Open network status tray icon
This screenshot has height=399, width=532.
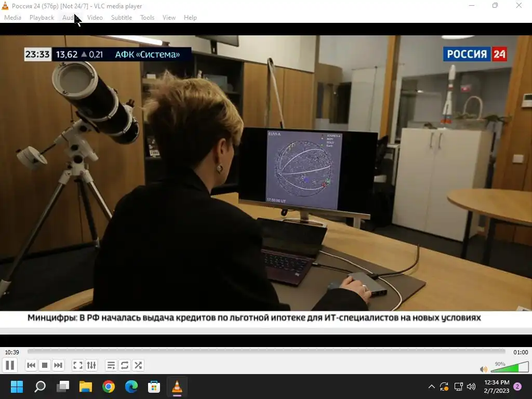(458, 387)
